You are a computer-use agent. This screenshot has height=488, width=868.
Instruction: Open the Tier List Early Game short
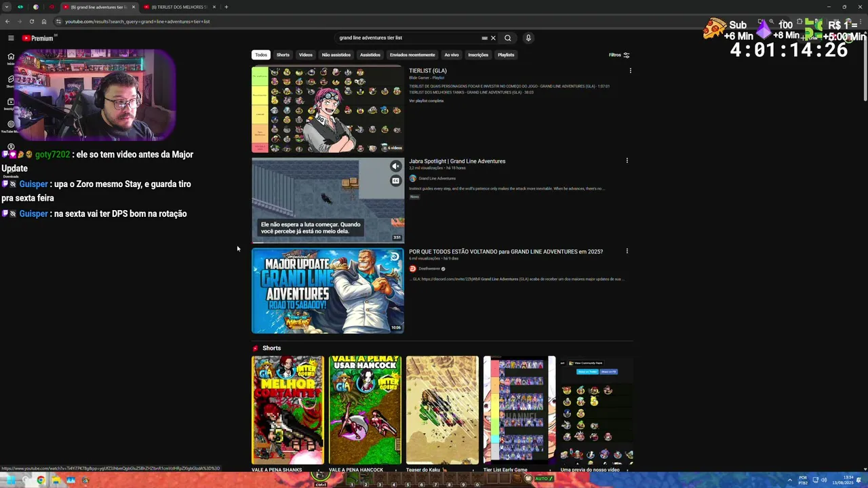coord(519,410)
